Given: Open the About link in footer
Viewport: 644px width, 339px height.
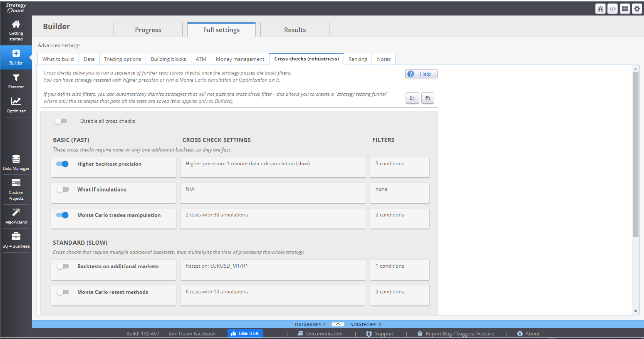Looking at the screenshot, I should point(529,334).
